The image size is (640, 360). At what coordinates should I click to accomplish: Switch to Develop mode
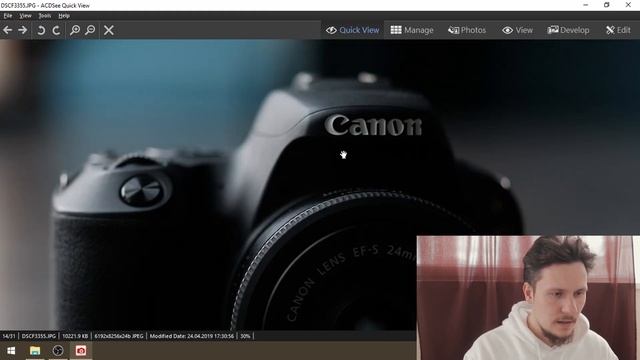pyautogui.click(x=568, y=30)
